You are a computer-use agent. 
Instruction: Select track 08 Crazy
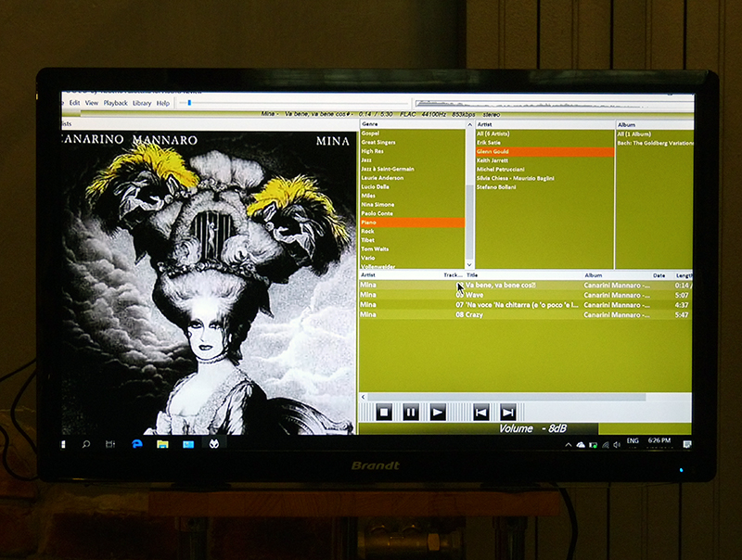525,314
